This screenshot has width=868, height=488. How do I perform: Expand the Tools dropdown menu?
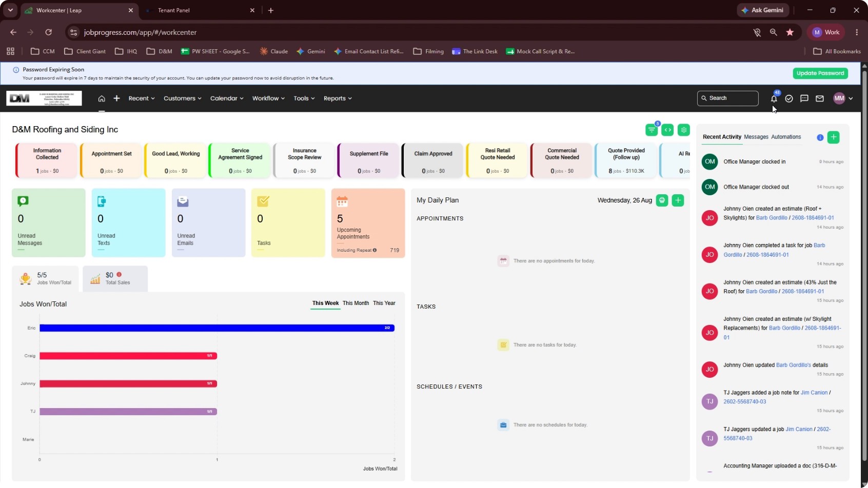point(304,98)
